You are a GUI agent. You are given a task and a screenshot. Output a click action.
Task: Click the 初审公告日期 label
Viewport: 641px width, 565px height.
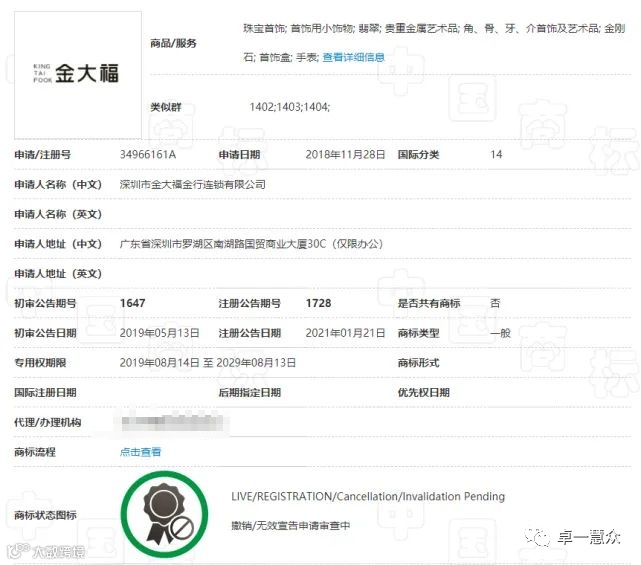click(x=45, y=333)
